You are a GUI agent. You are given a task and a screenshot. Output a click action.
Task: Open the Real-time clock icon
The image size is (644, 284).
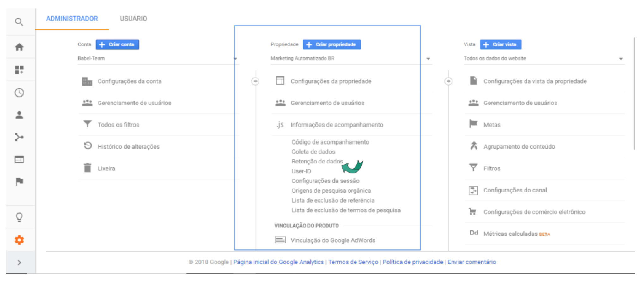[19, 92]
